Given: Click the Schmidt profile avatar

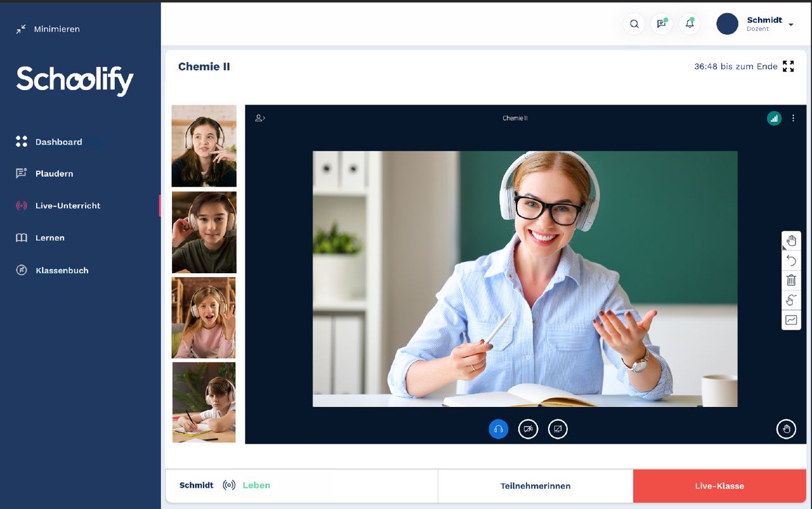Looking at the screenshot, I should (727, 24).
